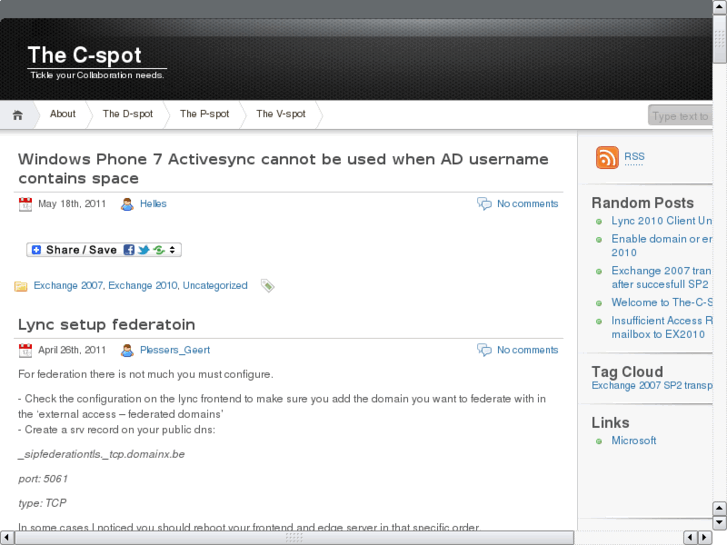
Task: Open the Windows Phone 7 Activesync post title
Action: point(283,169)
